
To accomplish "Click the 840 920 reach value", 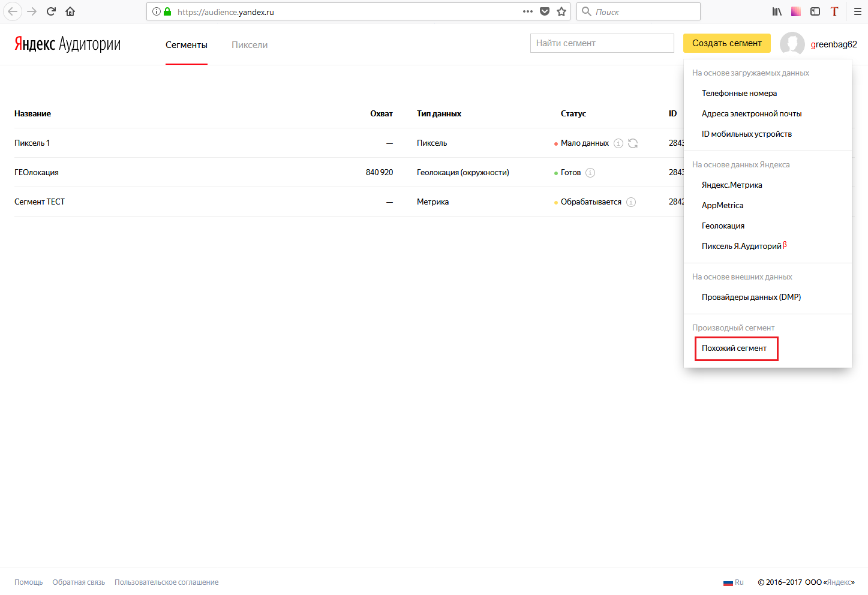I will pyautogui.click(x=379, y=172).
